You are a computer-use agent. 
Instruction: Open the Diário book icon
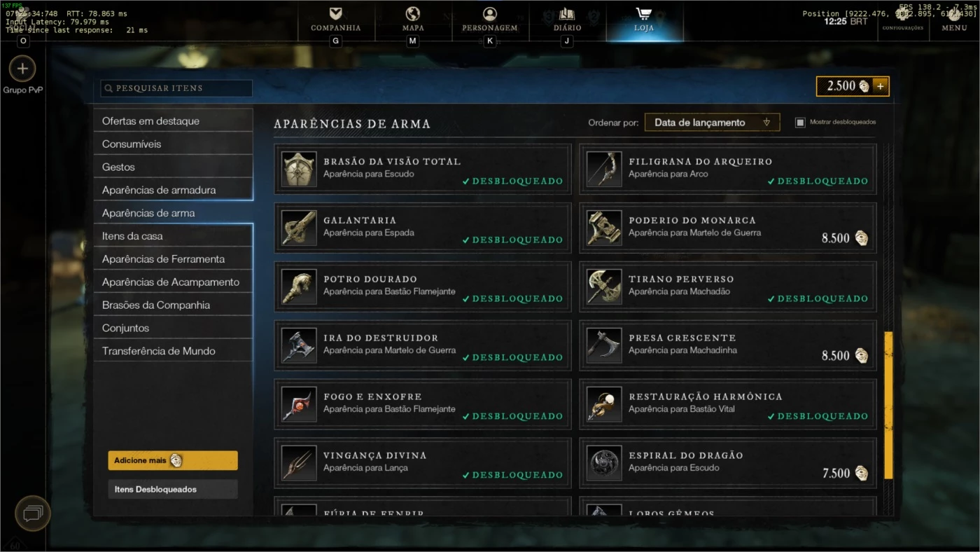pos(566,13)
